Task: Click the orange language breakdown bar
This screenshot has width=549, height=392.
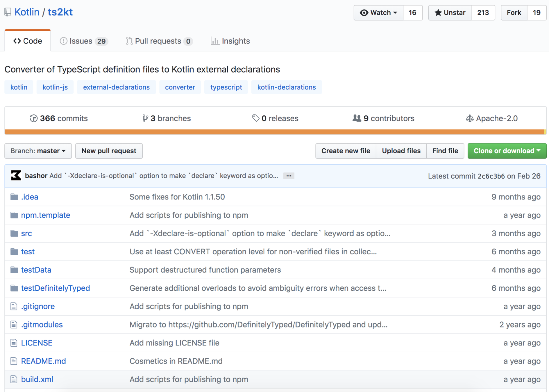Action: click(274, 132)
